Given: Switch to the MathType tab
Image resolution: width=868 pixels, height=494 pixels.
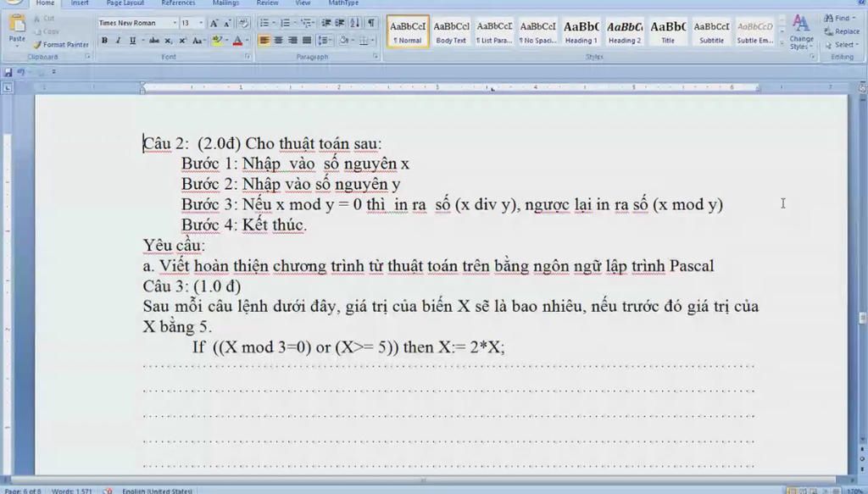Looking at the screenshot, I should click(343, 3).
